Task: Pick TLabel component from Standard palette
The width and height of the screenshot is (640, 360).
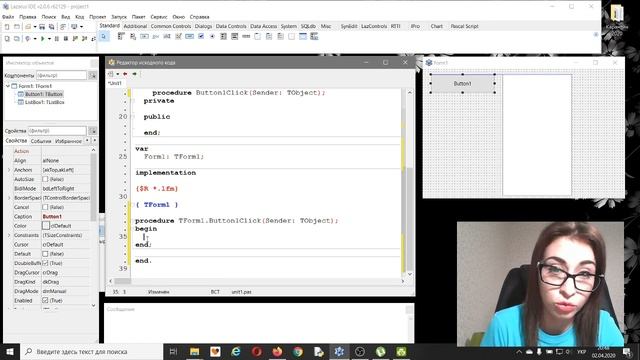Action: tap(155, 36)
